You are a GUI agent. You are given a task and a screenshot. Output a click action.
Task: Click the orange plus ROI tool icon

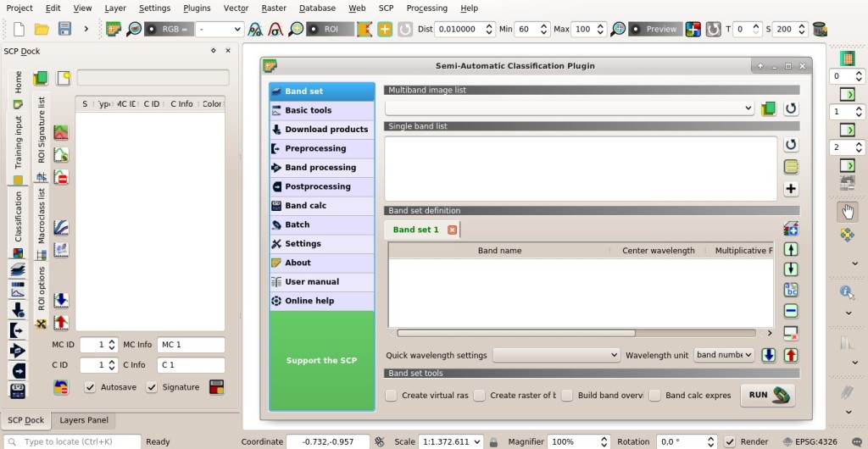(385, 29)
